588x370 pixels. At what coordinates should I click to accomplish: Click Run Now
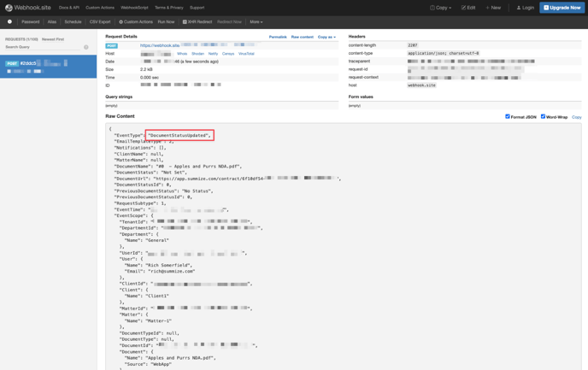tap(166, 21)
